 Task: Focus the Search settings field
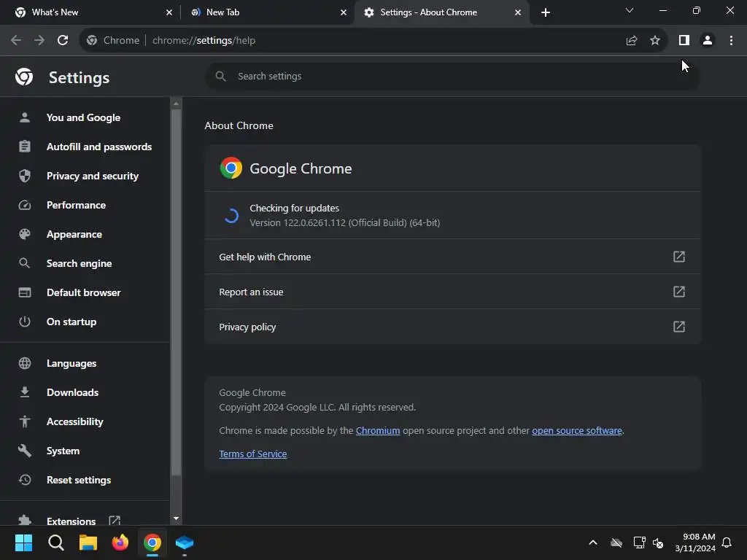click(452, 76)
